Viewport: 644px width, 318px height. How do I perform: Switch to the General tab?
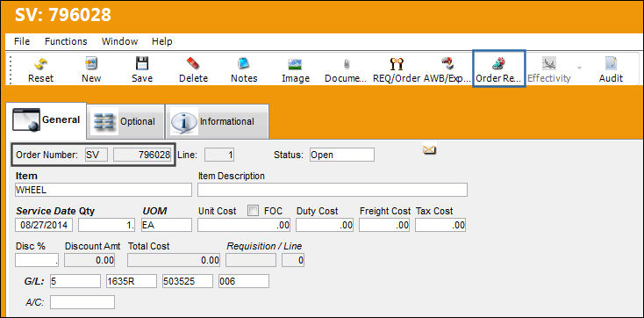47,120
